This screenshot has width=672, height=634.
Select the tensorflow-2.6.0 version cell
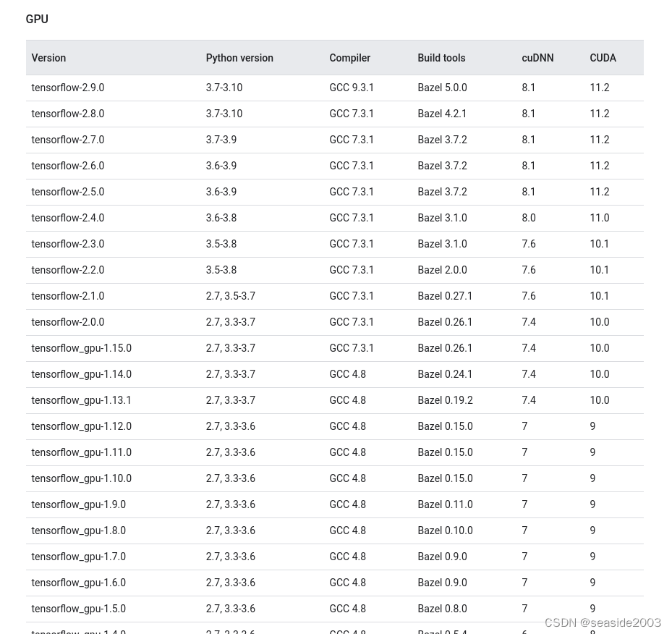click(68, 166)
